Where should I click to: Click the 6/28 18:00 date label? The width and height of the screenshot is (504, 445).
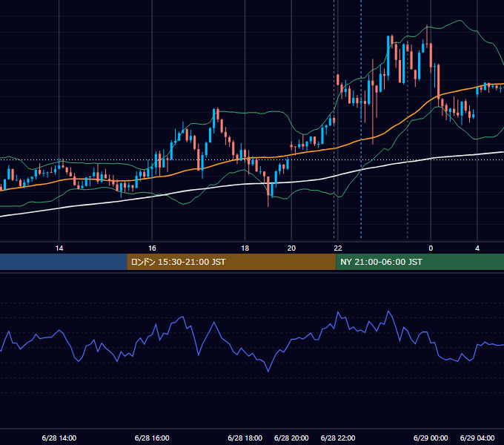point(245,438)
